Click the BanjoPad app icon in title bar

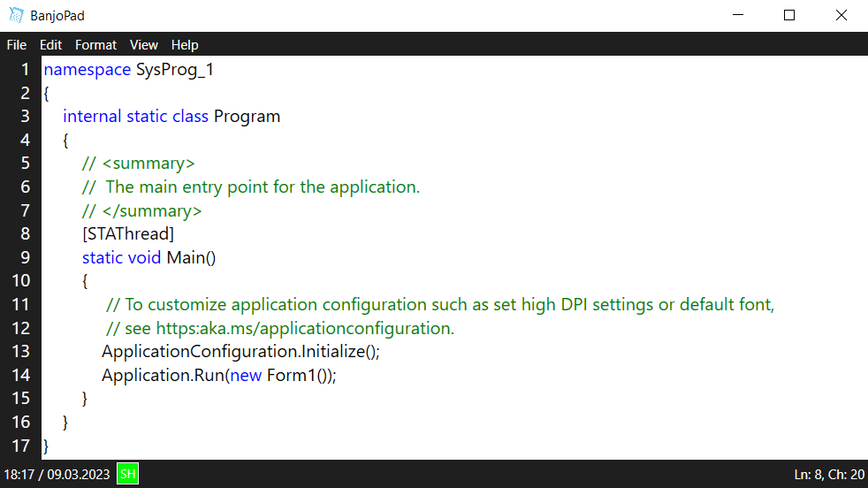pos(17,16)
